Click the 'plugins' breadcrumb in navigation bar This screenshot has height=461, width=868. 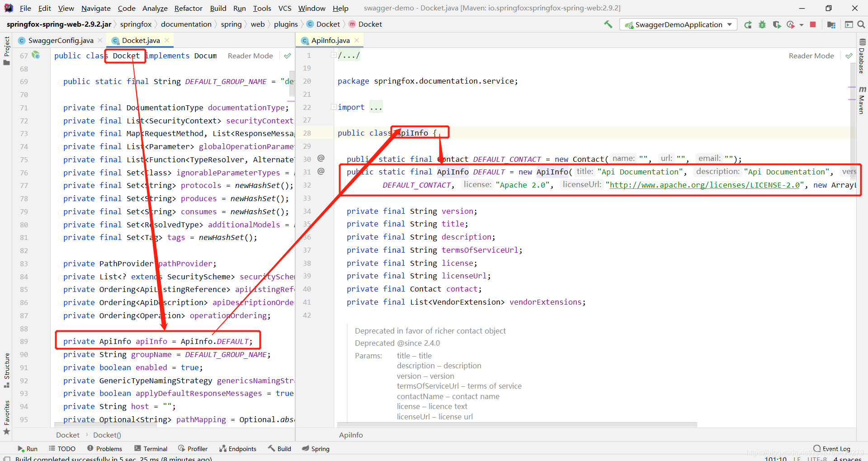286,24
